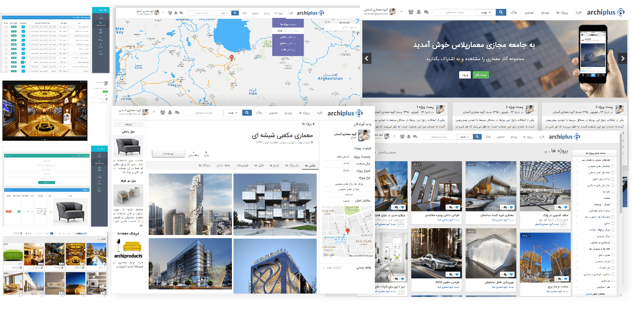Click the white ورود button on the homepage banner
Viewport: 644px width, 314px height.
tap(464, 75)
